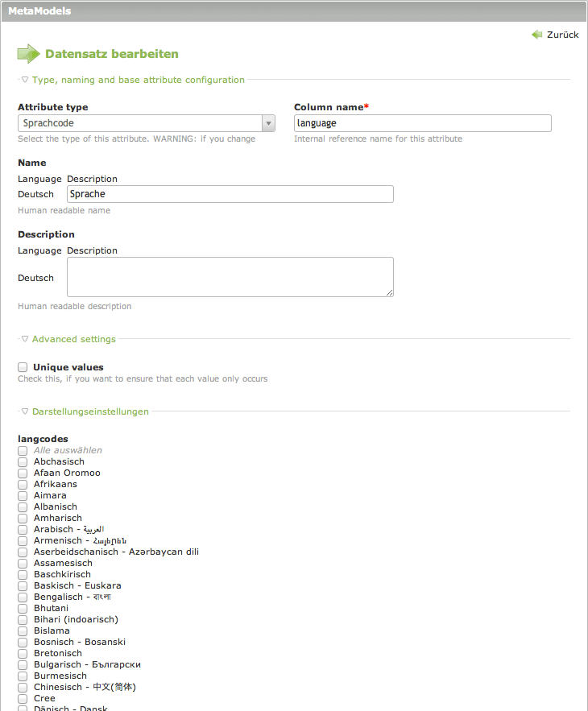Tick the Abchasisch language checkbox
Image resolution: width=588 pixels, height=711 pixels.
(23, 462)
